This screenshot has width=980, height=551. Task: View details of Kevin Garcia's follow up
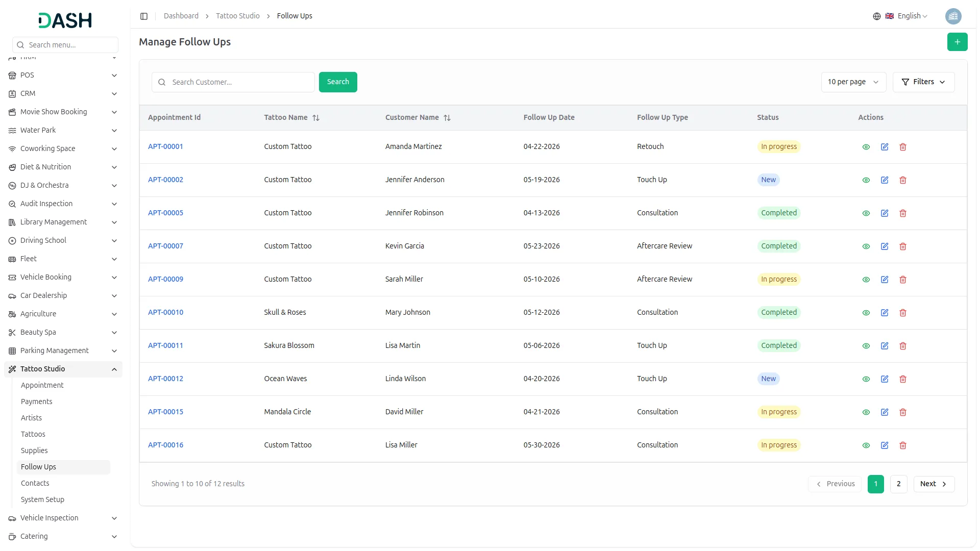(x=866, y=246)
